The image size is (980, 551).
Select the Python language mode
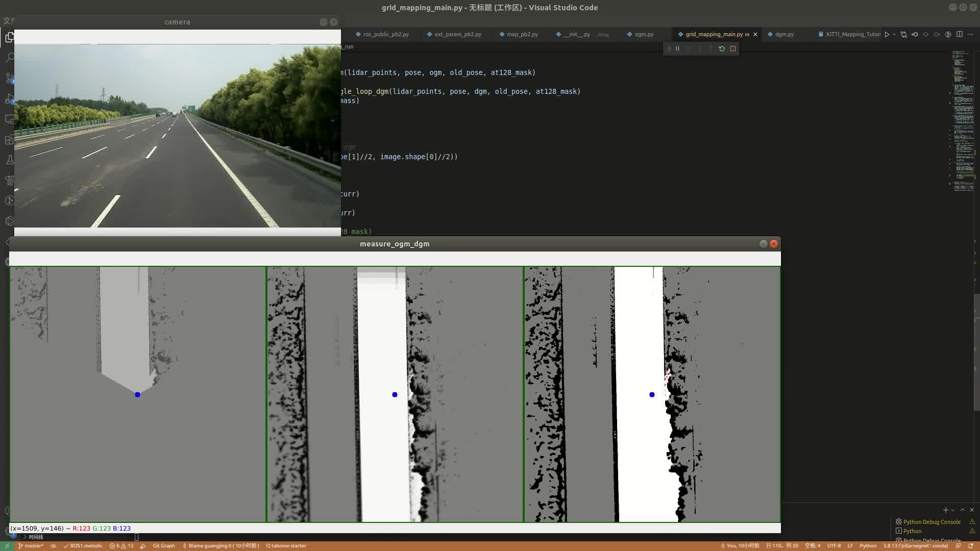[868, 546]
